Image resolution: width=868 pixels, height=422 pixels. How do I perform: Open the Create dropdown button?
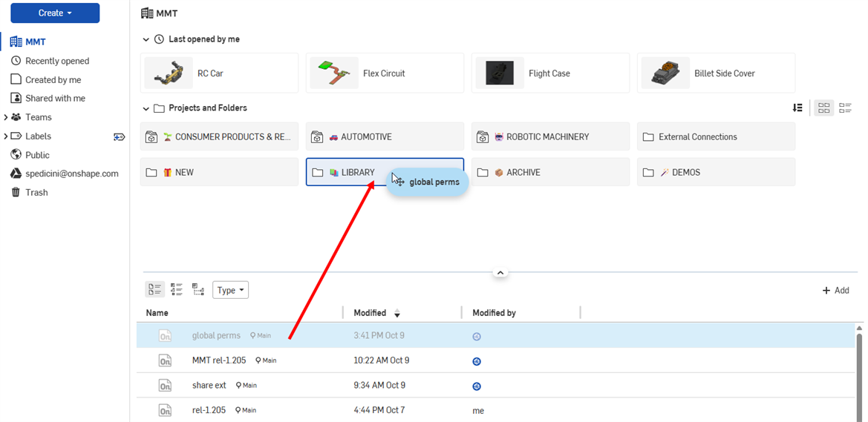coord(55,13)
